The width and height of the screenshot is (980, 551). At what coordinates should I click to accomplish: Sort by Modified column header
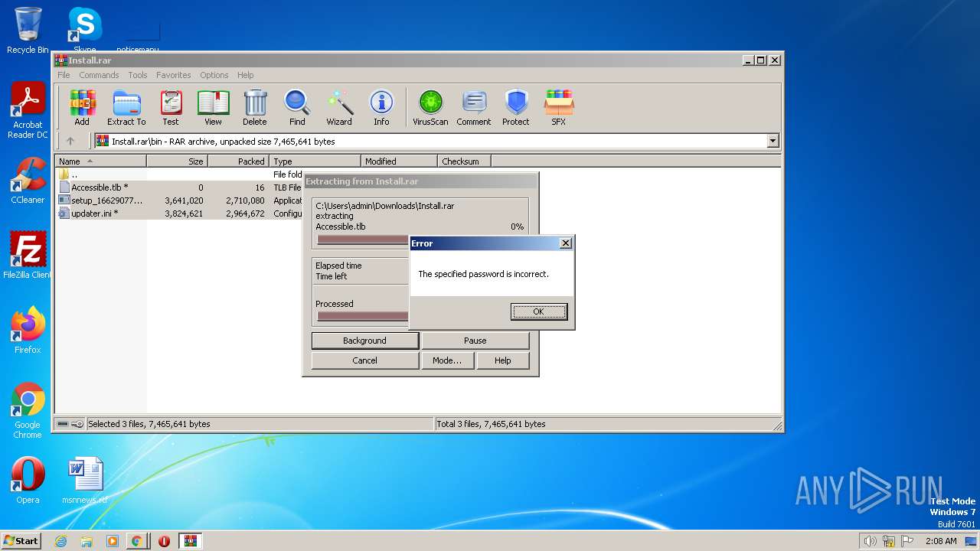click(x=399, y=161)
